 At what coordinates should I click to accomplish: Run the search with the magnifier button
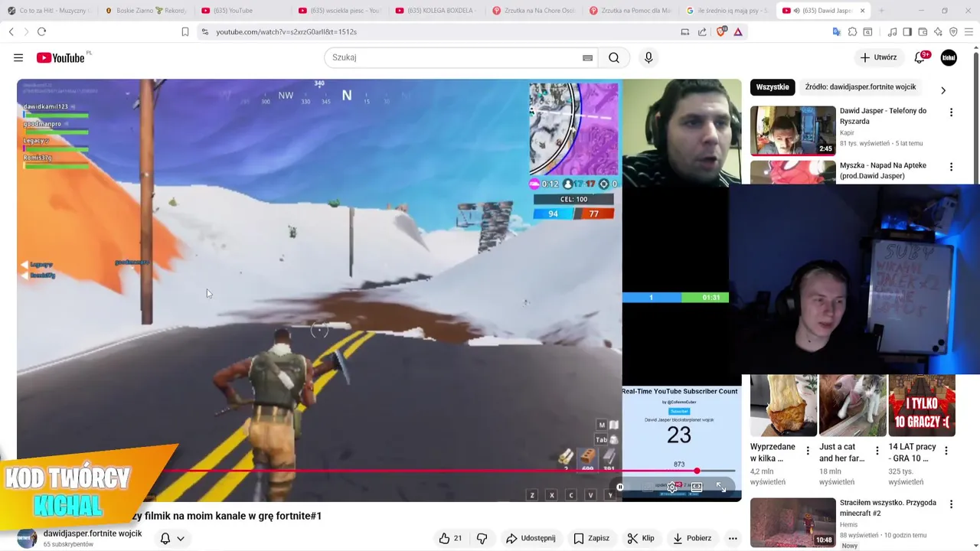pos(614,57)
